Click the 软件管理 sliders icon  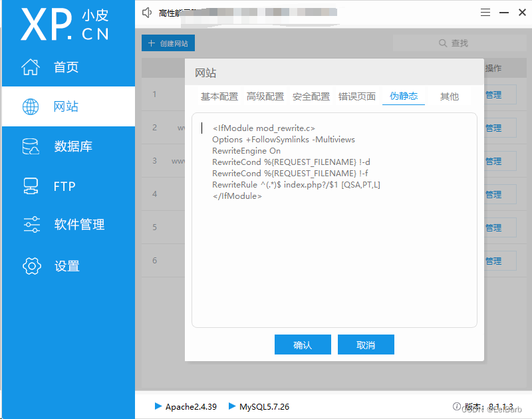tap(31, 225)
